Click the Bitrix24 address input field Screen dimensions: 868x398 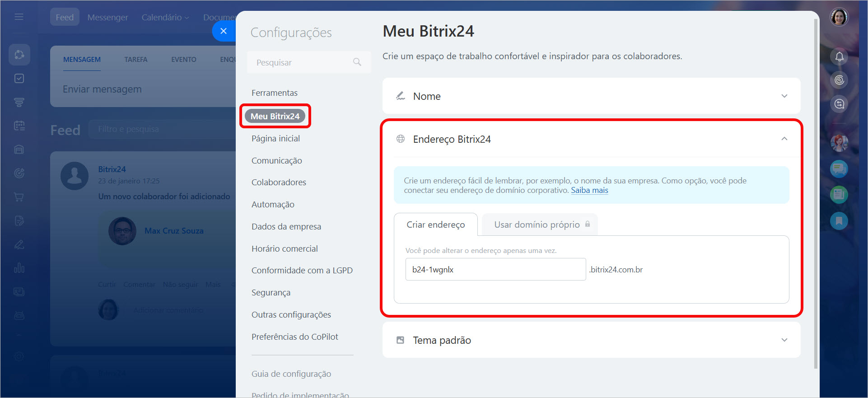coord(495,269)
